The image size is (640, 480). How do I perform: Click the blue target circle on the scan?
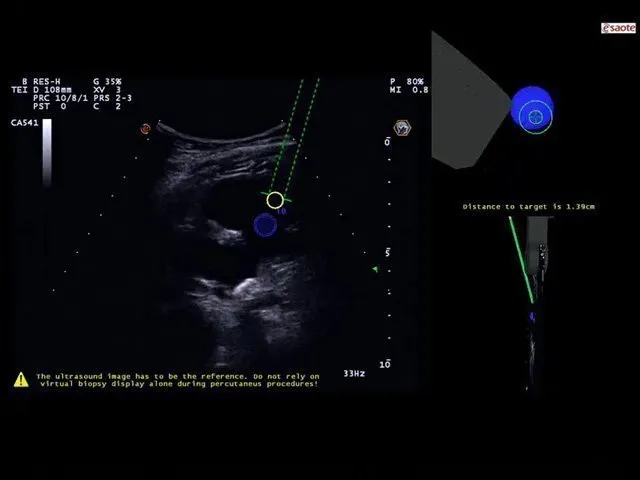[x=265, y=225]
